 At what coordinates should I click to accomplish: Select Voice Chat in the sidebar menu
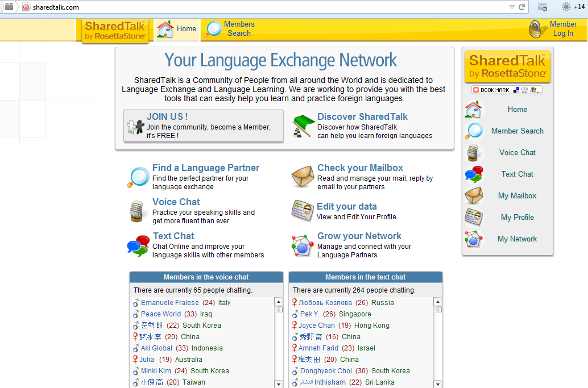click(517, 152)
